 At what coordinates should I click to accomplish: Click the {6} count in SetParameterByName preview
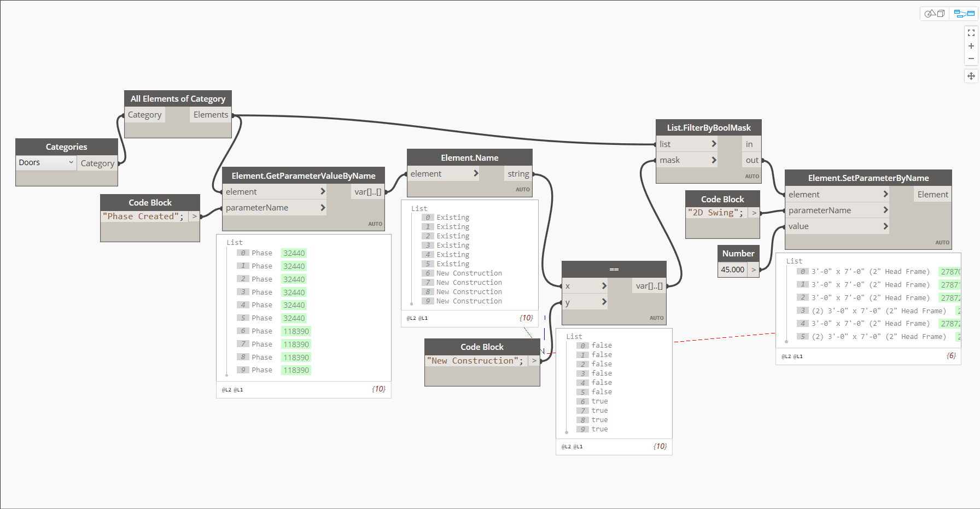tap(952, 356)
